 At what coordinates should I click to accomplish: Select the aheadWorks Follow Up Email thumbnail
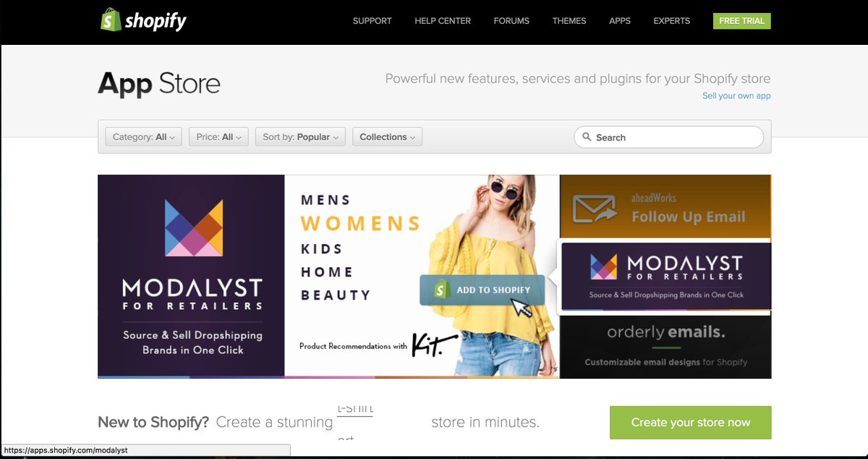tap(665, 208)
